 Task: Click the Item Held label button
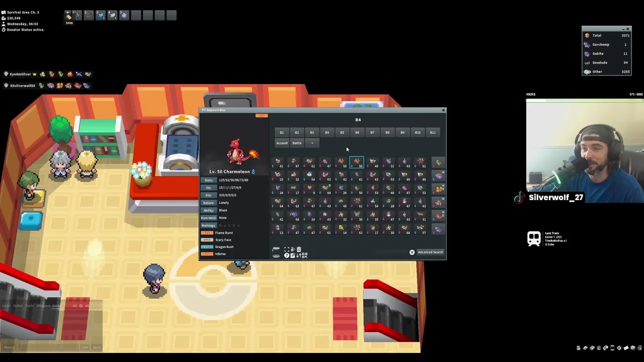[209, 218]
